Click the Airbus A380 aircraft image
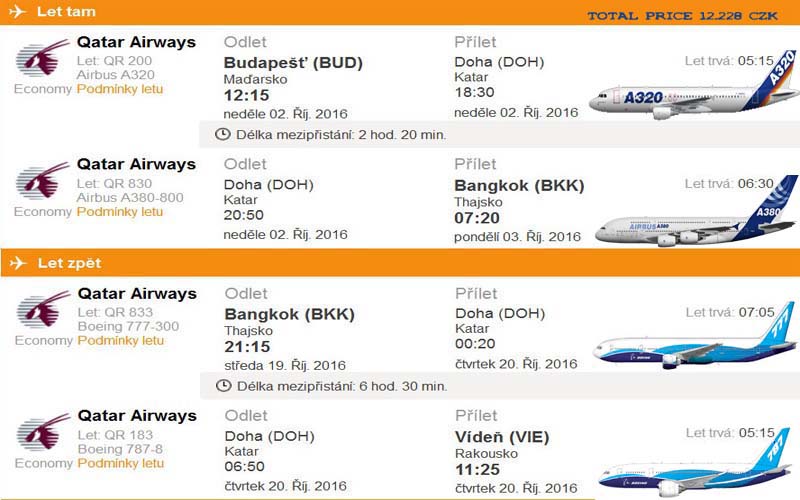This screenshot has height=500, width=800. coord(696,212)
